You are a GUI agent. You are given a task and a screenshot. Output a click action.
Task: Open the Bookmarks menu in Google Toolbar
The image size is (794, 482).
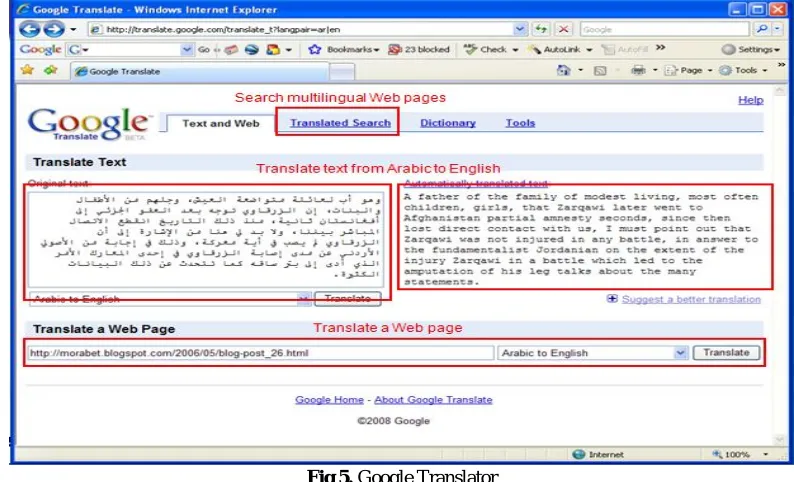click(x=344, y=50)
